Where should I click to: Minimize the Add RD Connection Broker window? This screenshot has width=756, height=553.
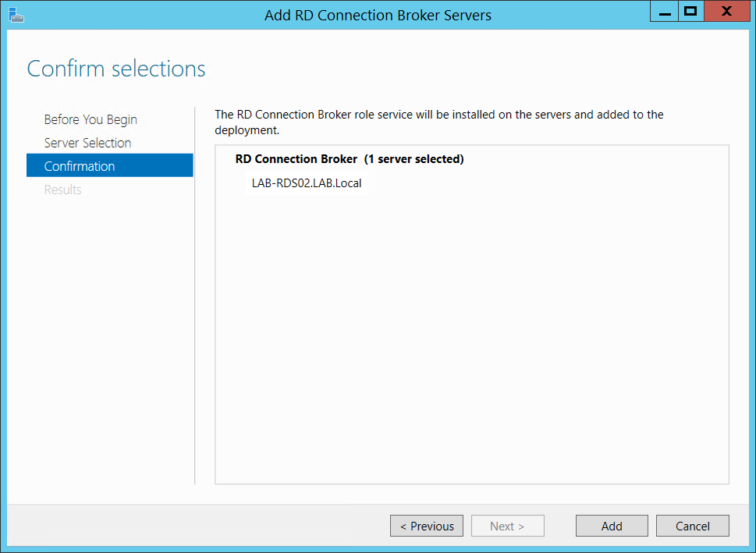click(665, 12)
